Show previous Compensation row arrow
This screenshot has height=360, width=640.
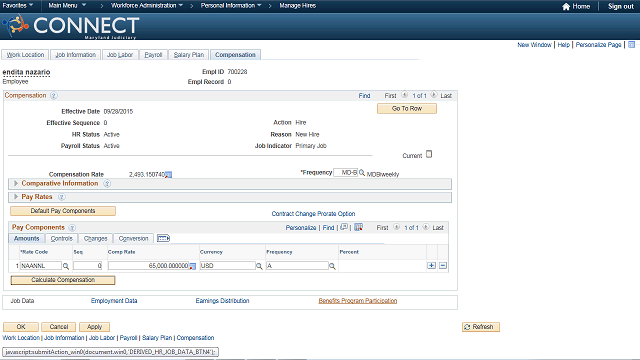(404, 95)
